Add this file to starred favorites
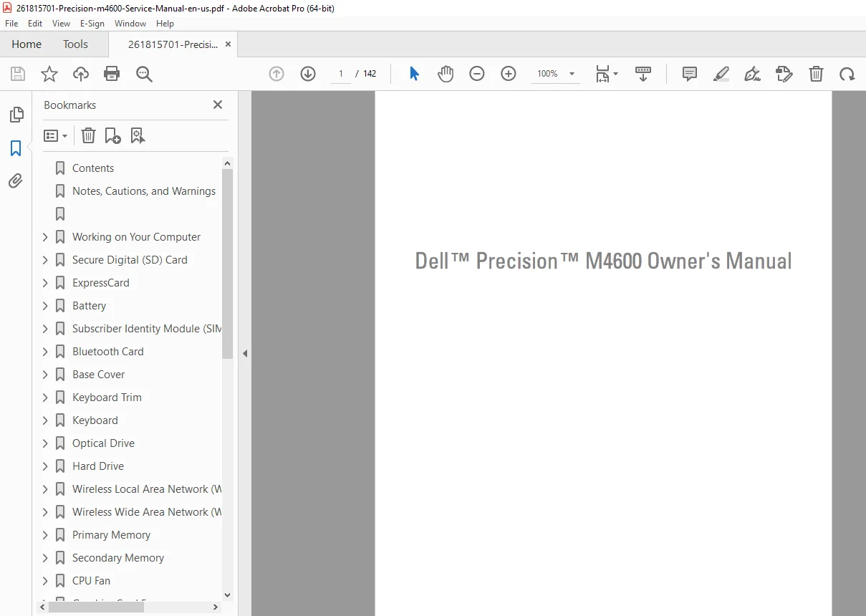Image resolution: width=866 pixels, height=616 pixels. pyautogui.click(x=49, y=74)
